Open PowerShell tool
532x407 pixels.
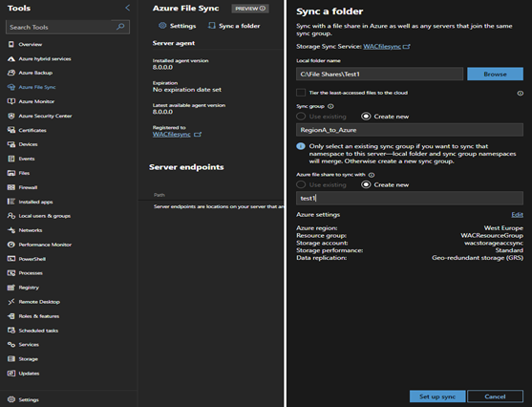[32, 259]
